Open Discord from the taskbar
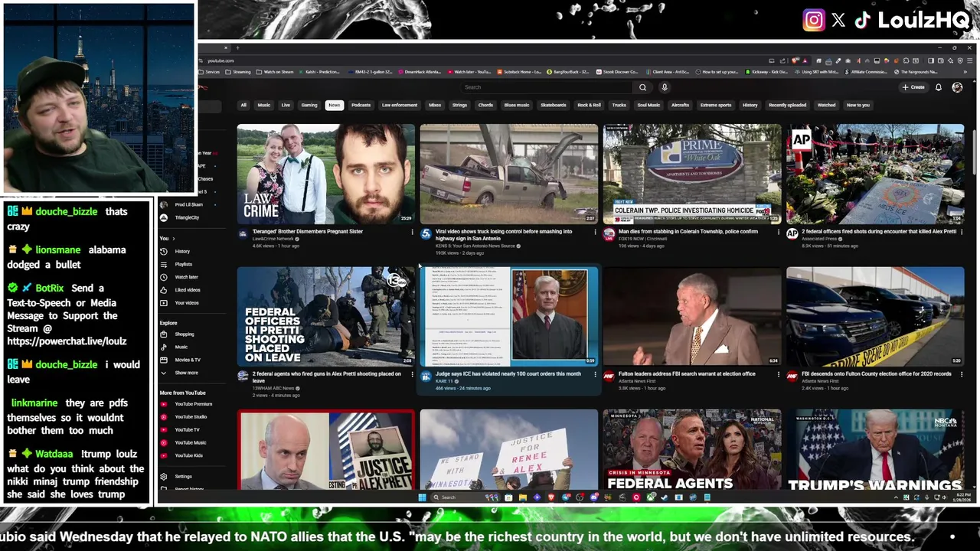The width and height of the screenshot is (980, 551). pyautogui.click(x=594, y=497)
